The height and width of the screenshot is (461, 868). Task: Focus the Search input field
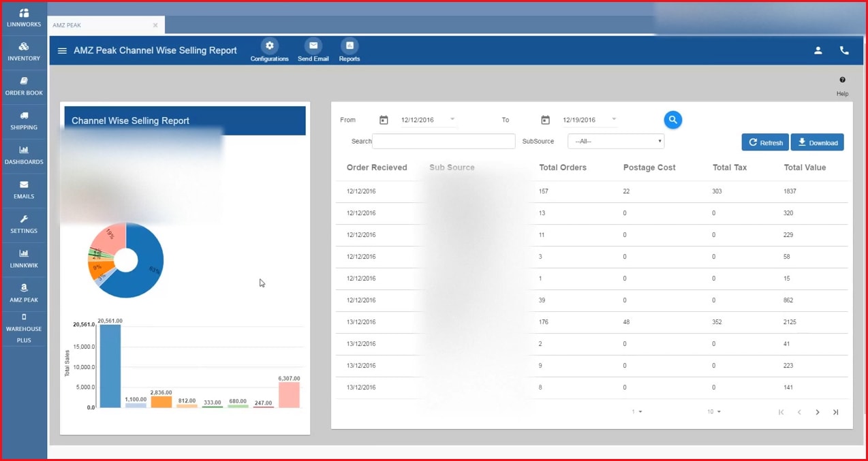444,141
